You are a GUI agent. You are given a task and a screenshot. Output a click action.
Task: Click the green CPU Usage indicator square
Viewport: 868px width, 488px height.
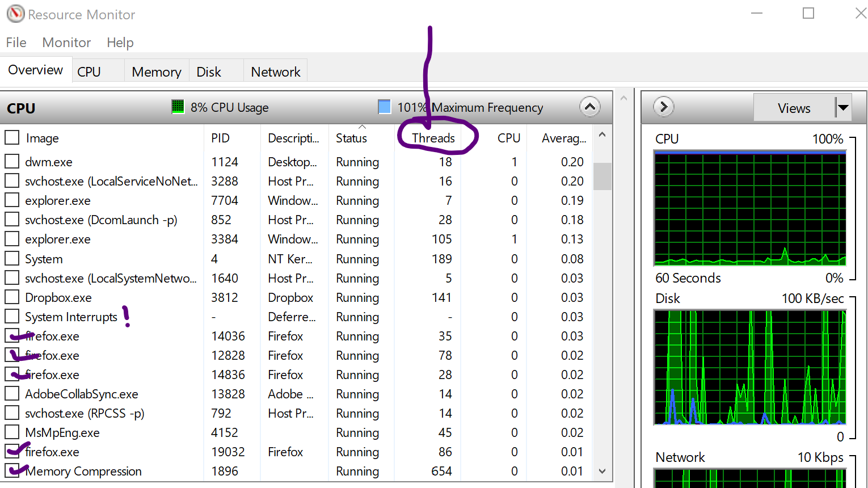[x=178, y=107]
